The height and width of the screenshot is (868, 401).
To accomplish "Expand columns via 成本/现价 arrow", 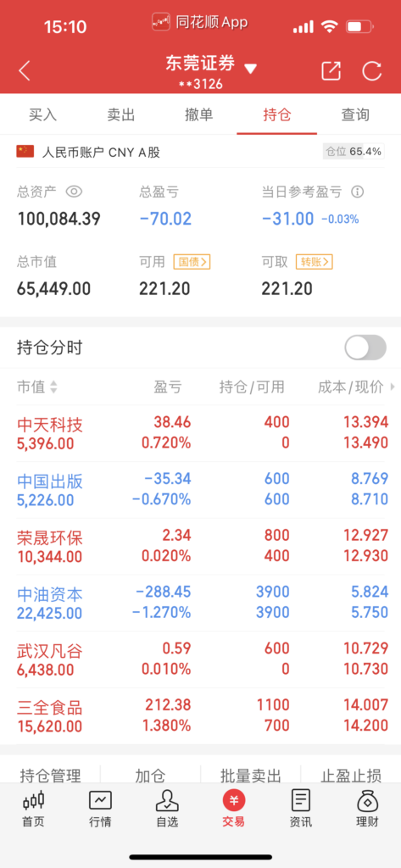I will point(393,387).
